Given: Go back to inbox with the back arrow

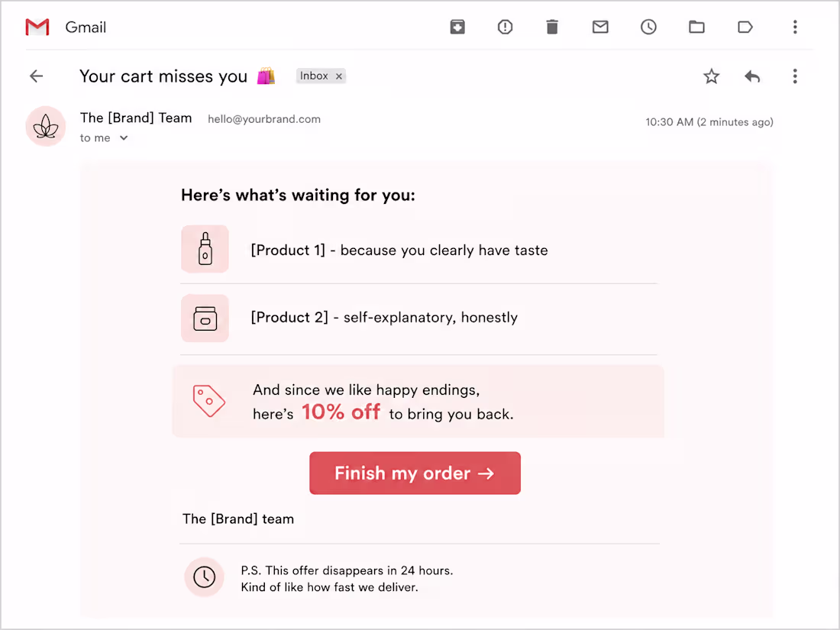Looking at the screenshot, I should point(36,76).
